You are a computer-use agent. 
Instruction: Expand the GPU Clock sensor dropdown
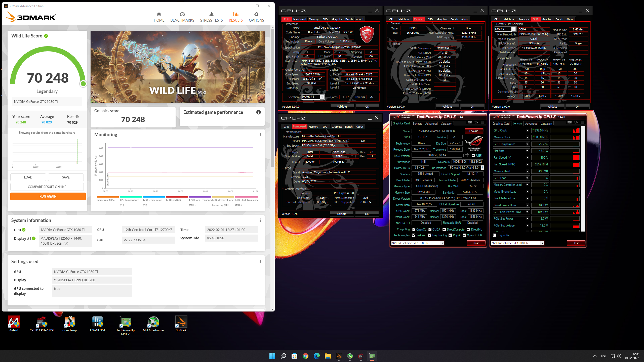coord(527,130)
